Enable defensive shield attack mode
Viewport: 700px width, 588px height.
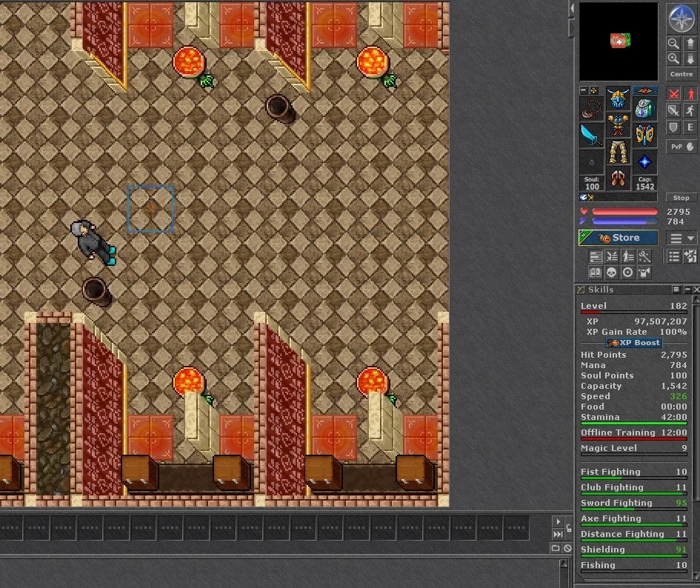673,127
